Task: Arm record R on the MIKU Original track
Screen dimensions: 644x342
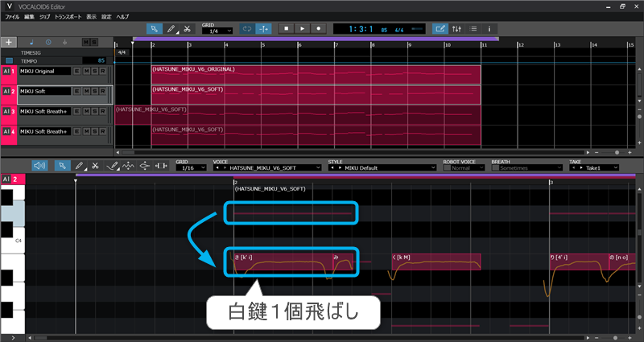Action: pyautogui.click(x=103, y=71)
